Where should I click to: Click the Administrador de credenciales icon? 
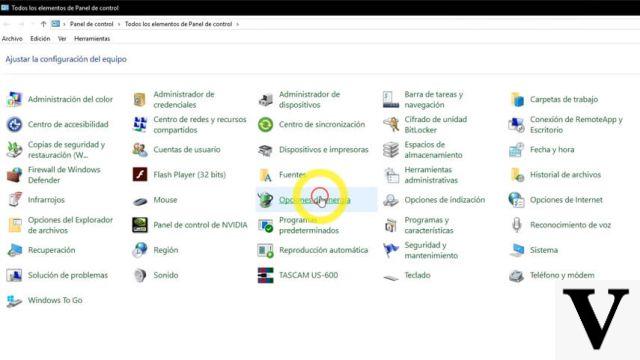click(x=140, y=99)
